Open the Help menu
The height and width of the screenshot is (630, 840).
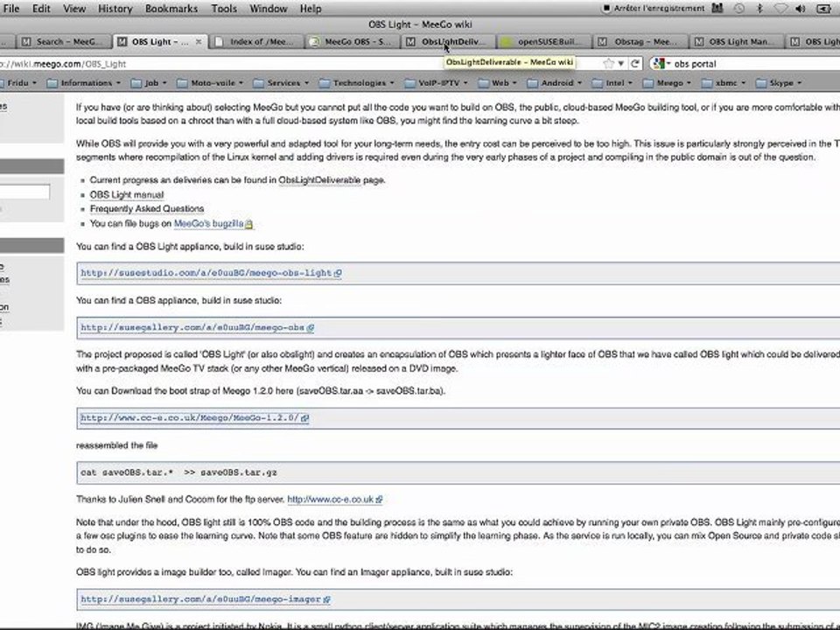tap(311, 9)
